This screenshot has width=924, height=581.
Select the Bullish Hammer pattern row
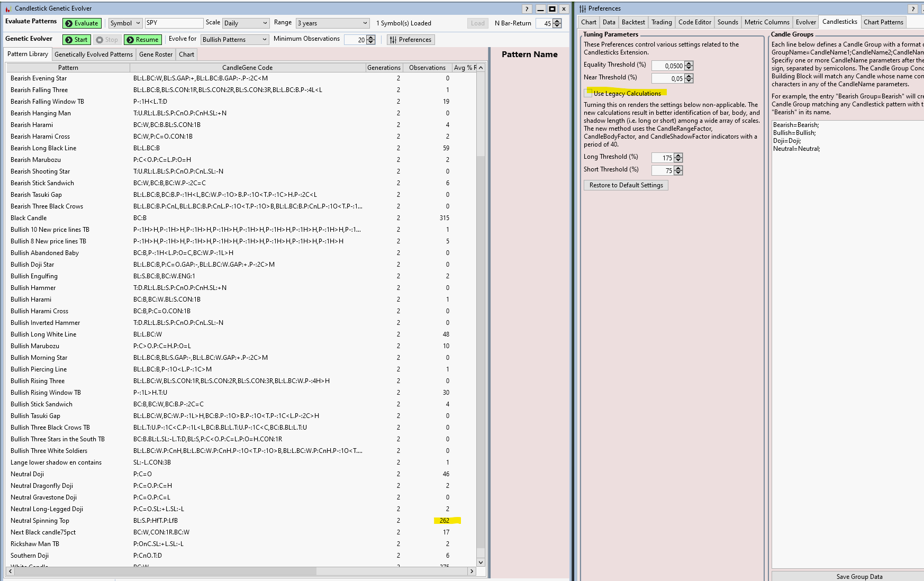241,288
